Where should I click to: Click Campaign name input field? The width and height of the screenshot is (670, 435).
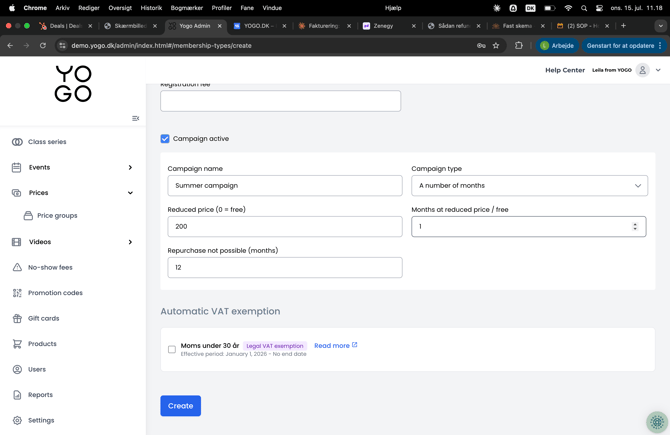click(285, 186)
